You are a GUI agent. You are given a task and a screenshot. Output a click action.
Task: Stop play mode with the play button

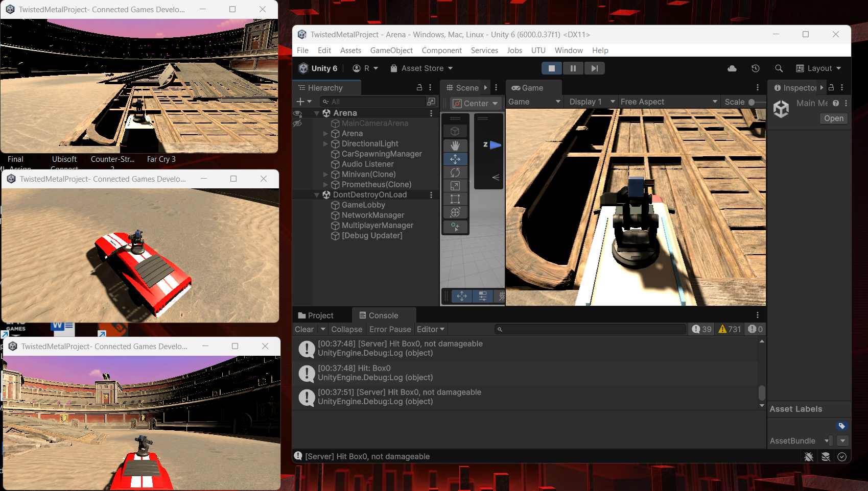point(552,68)
